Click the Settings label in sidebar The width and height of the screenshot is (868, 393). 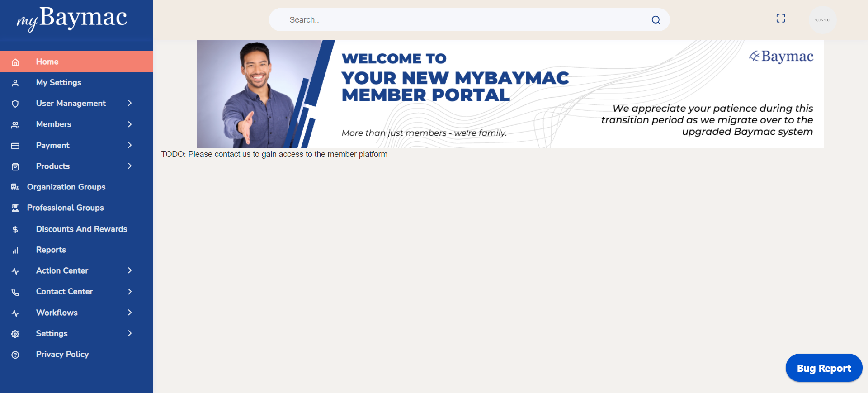coord(52,333)
